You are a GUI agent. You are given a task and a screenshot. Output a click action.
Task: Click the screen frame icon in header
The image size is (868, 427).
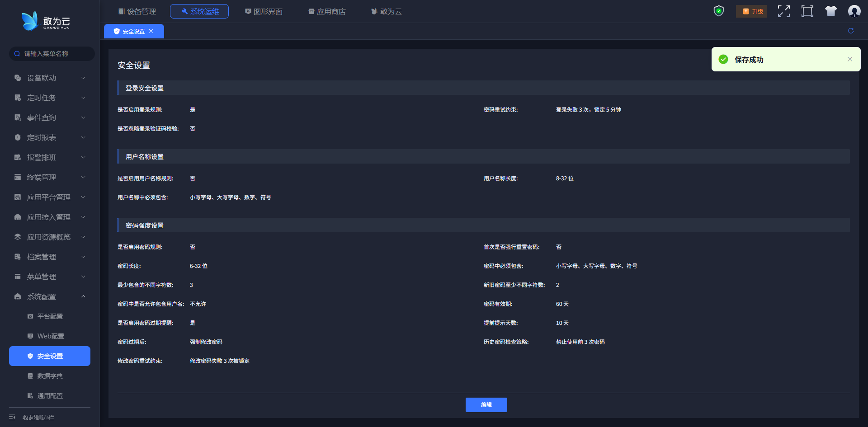(x=807, y=11)
